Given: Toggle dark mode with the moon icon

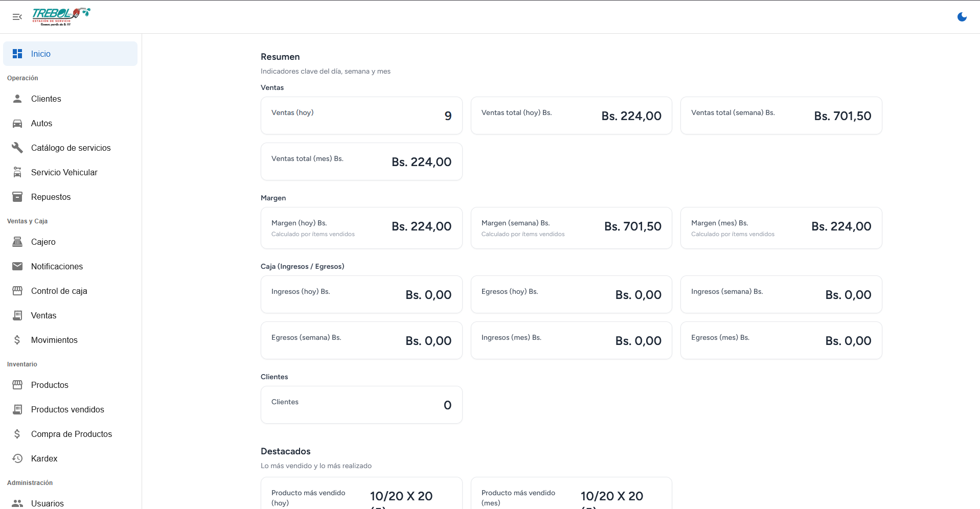Looking at the screenshot, I should pos(962,16).
